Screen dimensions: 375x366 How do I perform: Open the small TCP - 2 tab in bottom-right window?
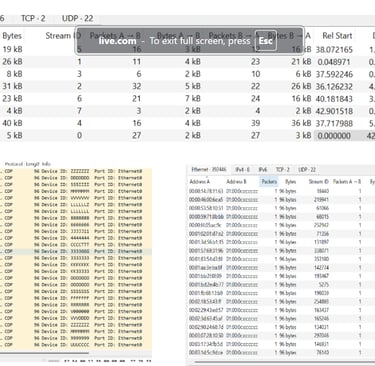point(282,170)
